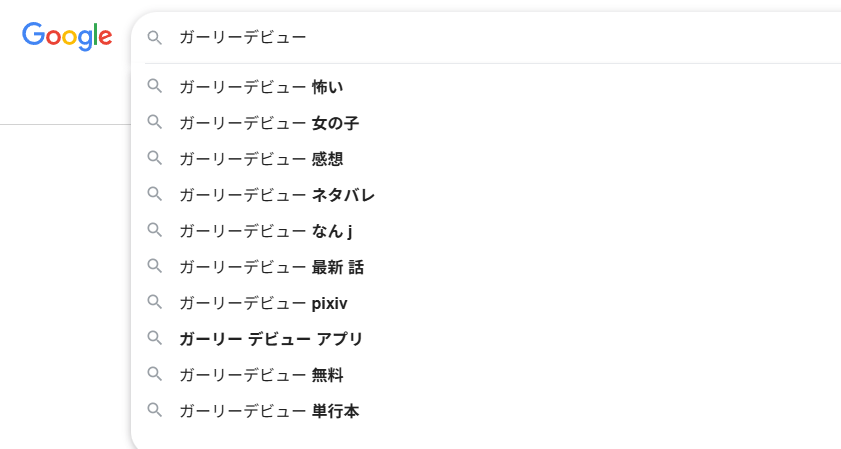Screen dimensions: 841x449
Task: Click the Google logo
Action: (x=67, y=37)
